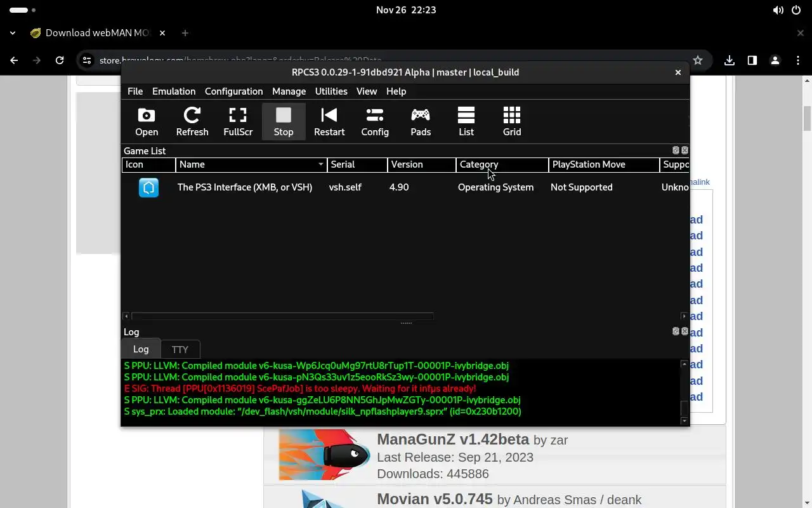The height and width of the screenshot is (508, 812).
Task: Open the Utilities menu
Action: click(331, 91)
